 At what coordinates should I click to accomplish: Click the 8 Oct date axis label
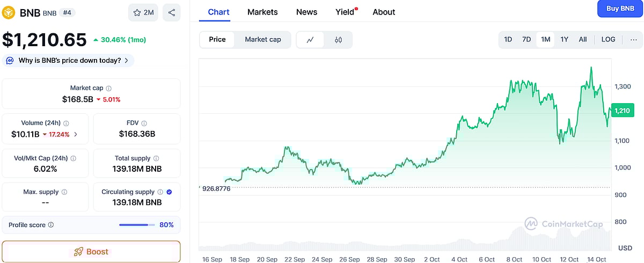514,259
